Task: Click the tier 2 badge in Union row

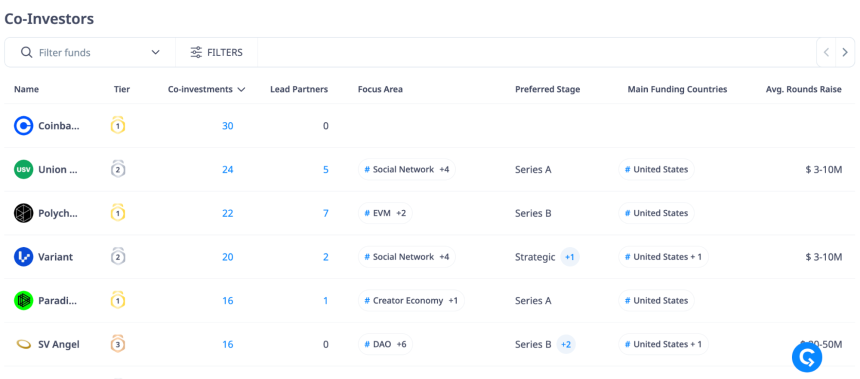Action: coord(118,169)
